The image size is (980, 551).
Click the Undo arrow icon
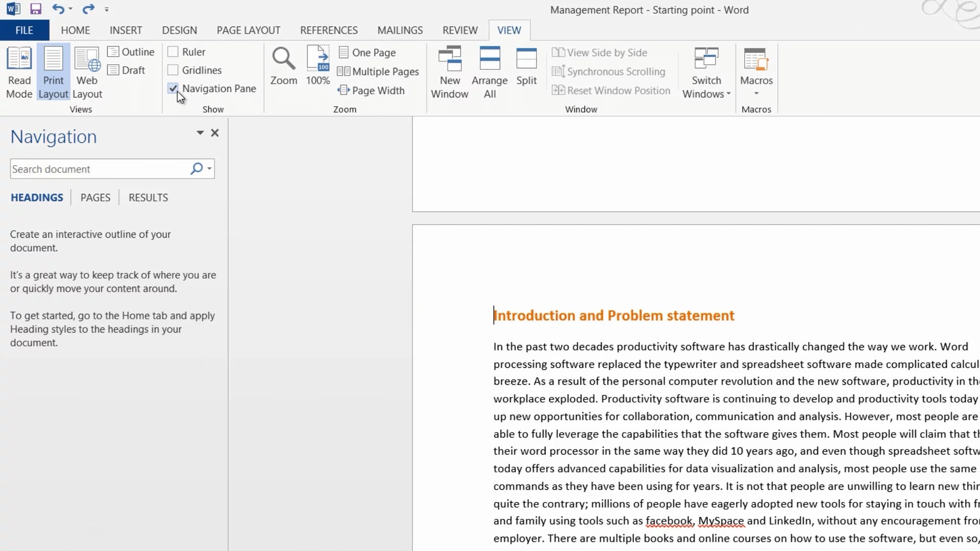[x=58, y=9]
